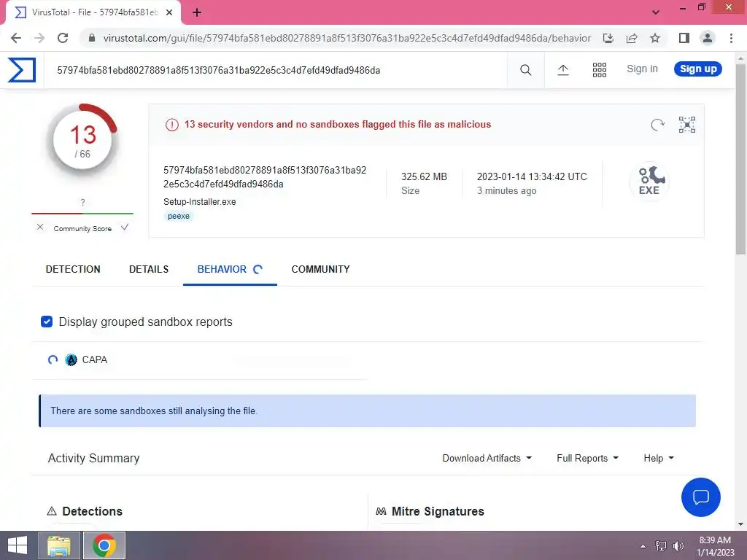Viewport: 747px width, 560px height.
Task: Click the VirusTotal logo icon
Action: [22, 70]
